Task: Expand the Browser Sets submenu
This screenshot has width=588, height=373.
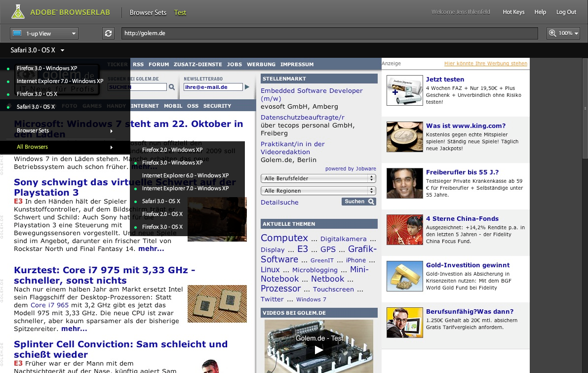Action: pos(65,130)
